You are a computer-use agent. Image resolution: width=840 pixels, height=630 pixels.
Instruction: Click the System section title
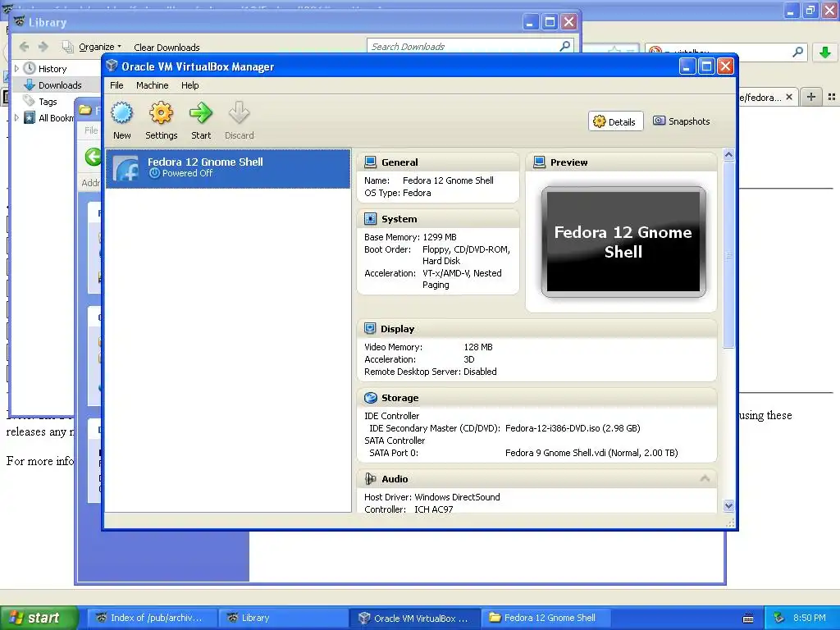(399, 218)
